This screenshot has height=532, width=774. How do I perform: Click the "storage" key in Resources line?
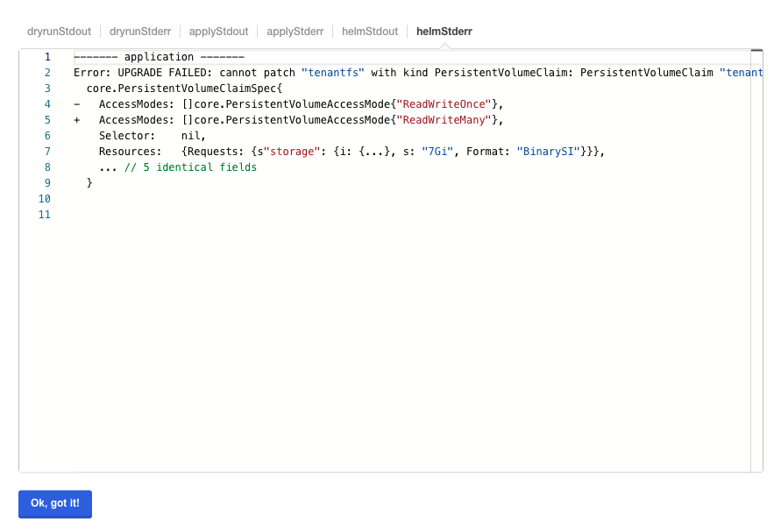click(292, 152)
